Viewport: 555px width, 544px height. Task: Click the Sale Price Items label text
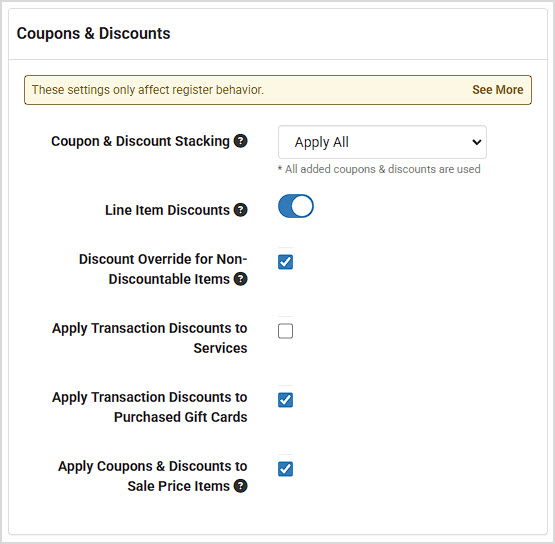click(179, 486)
